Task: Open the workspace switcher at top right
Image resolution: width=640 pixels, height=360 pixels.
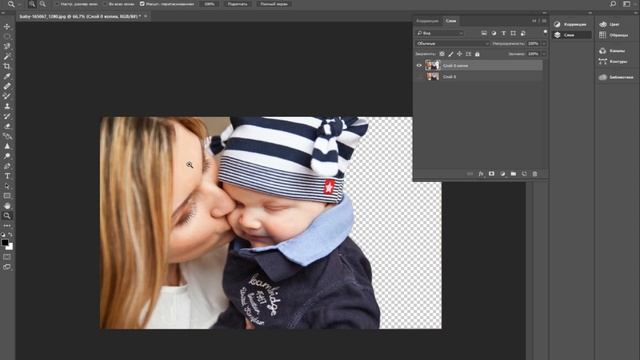Action: [x=627, y=4]
